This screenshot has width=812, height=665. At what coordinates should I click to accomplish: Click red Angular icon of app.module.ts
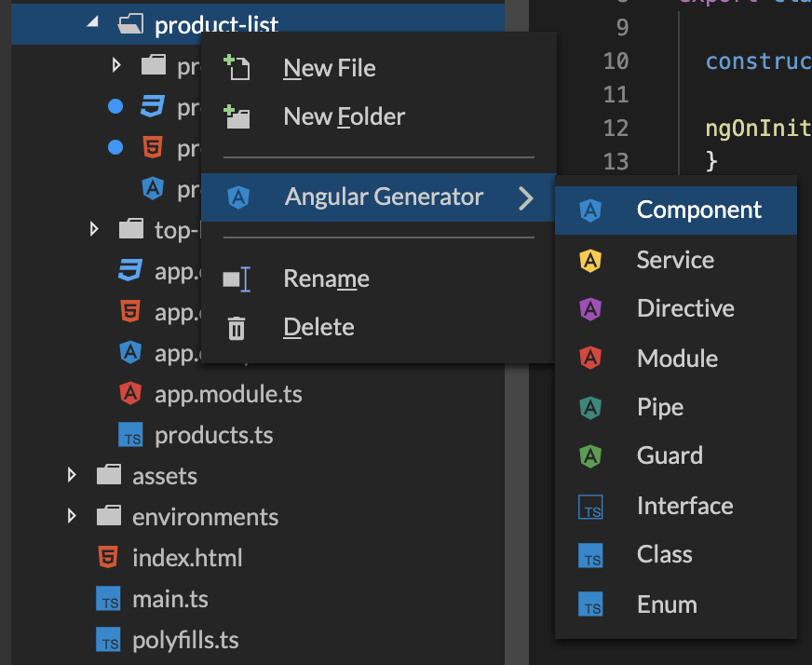click(130, 394)
